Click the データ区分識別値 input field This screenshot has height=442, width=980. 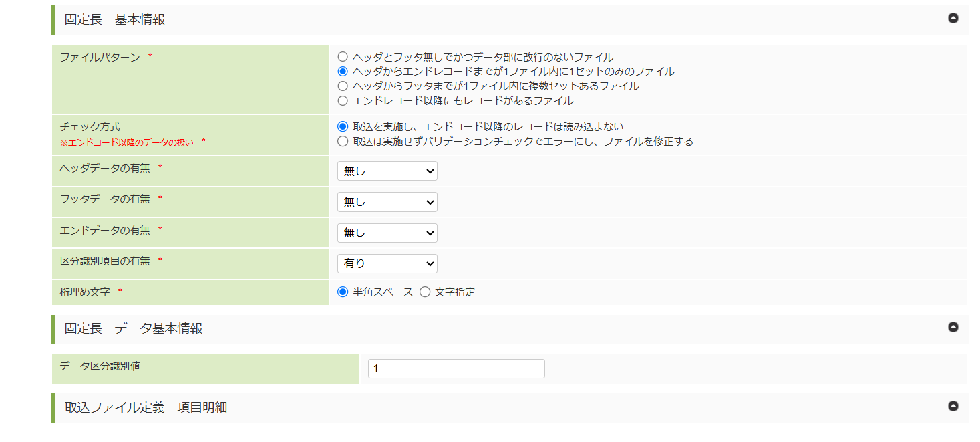[x=456, y=368]
